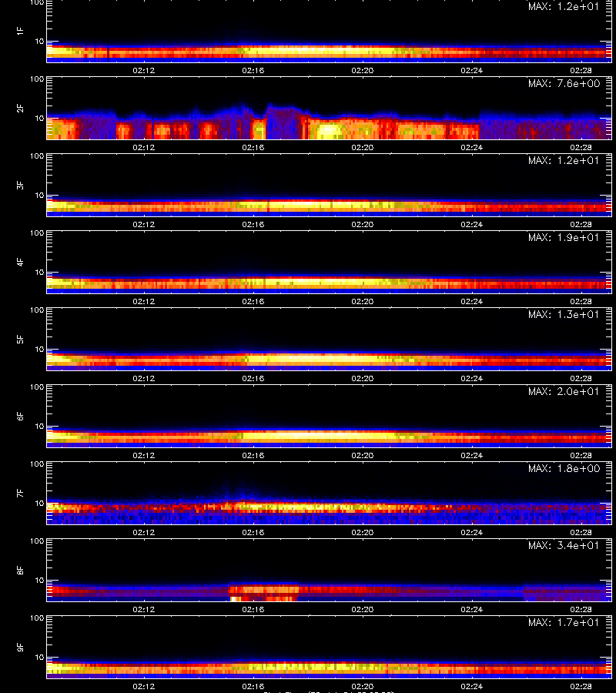The image size is (616, 693).
Task: Click the 5F panel axis label
Action: coord(20,339)
